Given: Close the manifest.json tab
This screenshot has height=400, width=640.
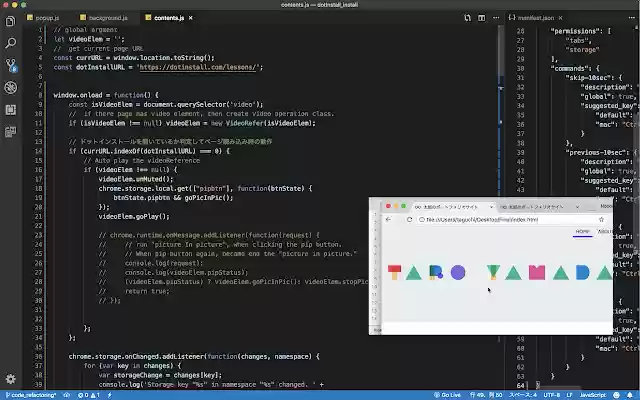Looking at the screenshot, I should (x=560, y=18).
